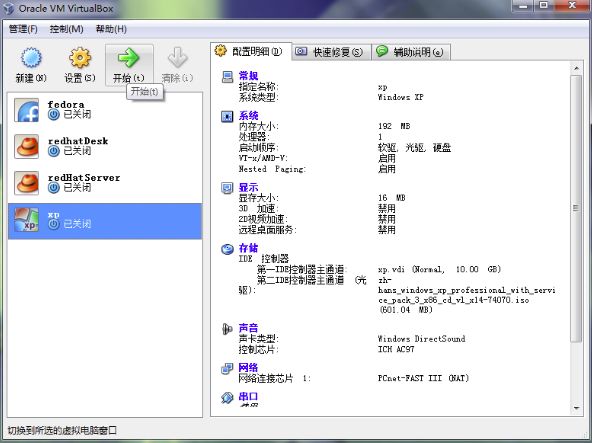Click xp's power-off status icon

click(54, 224)
